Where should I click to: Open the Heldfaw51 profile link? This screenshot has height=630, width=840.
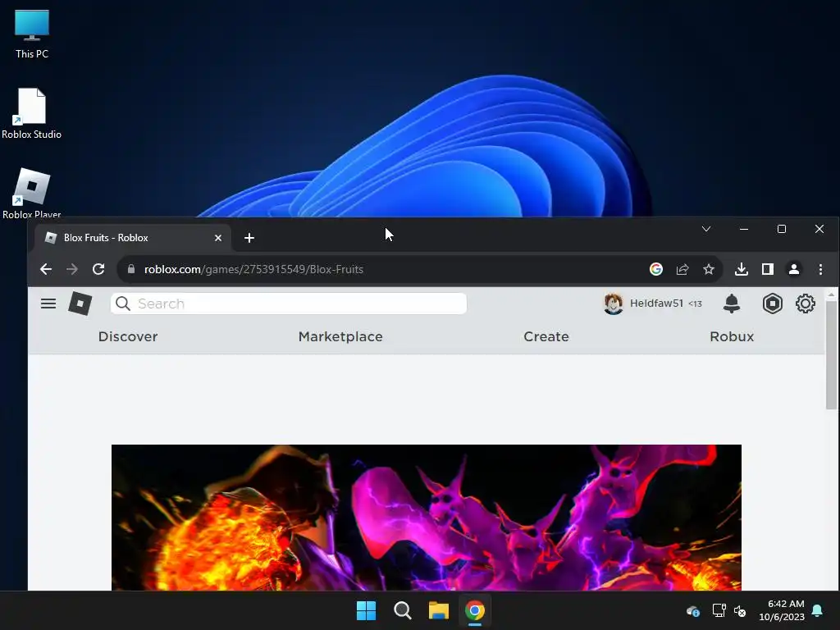point(657,304)
